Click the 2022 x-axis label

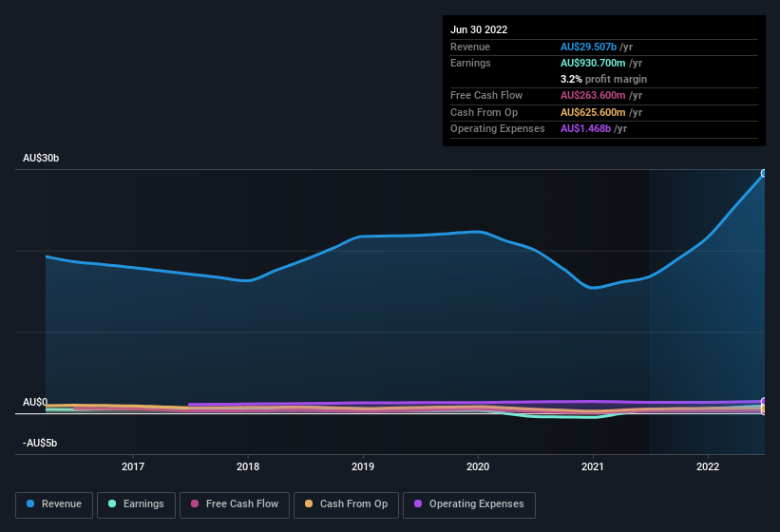coord(708,466)
